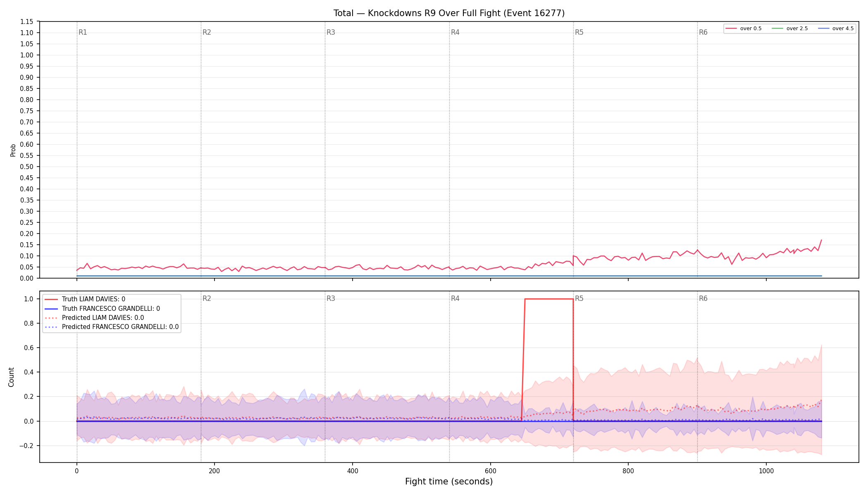Image resolution: width=868 pixels, height=496 pixels.
Task: Click the 600 tick on the time axis
Action: (x=490, y=471)
